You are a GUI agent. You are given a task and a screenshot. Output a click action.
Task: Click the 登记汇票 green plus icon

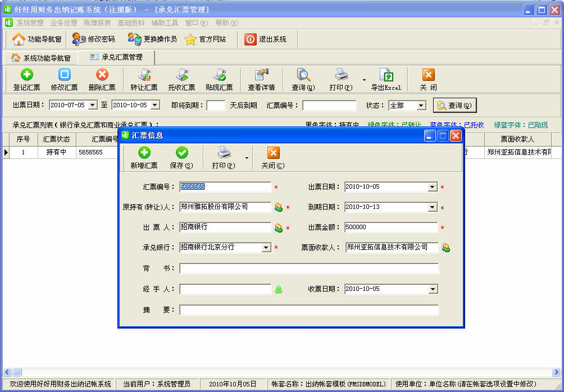point(27,75)
